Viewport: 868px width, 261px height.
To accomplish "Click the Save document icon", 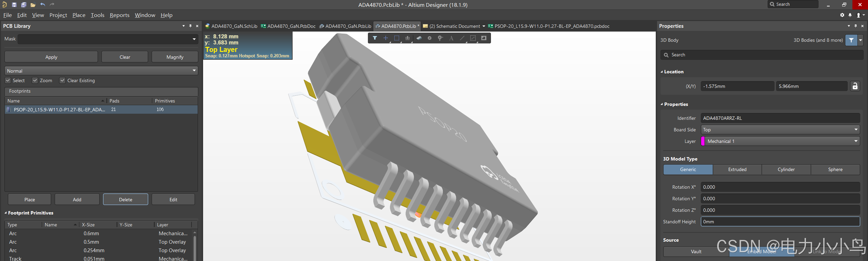I will (14, 5).
